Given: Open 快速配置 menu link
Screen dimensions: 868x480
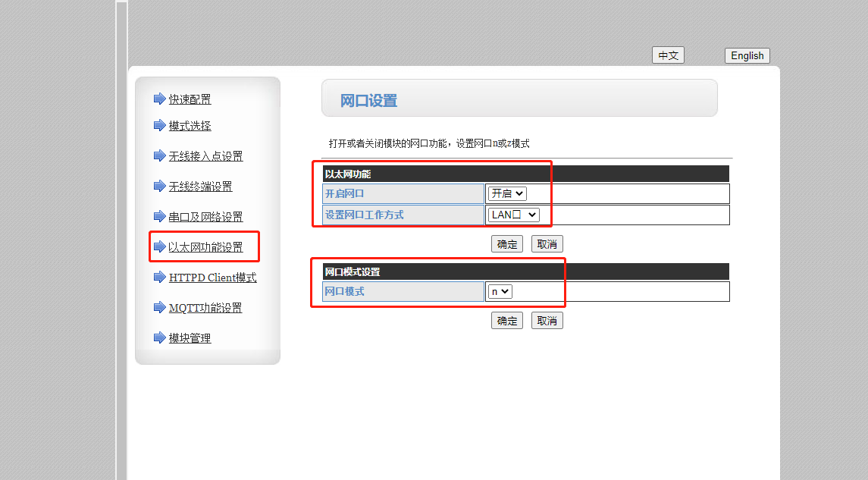Looking at the screenshot, I should pyautogui.click(x=190, y=99).
